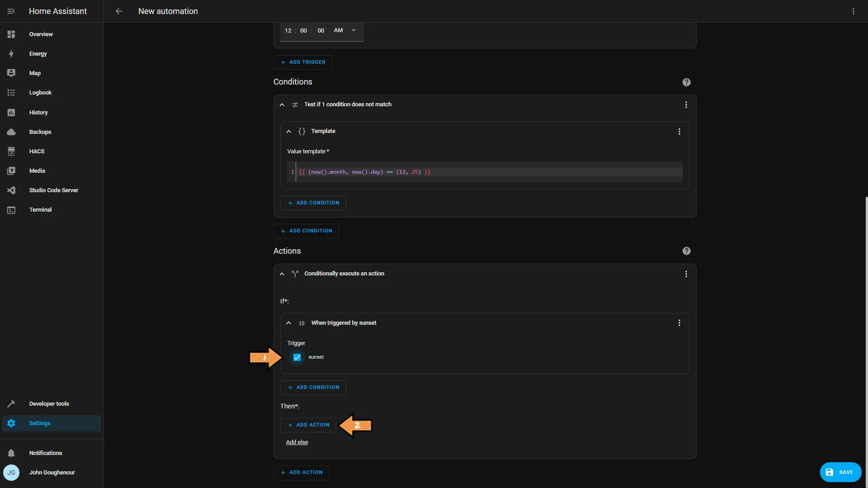Open 'Conditionally execute an action' options menu

coord(686,274)
